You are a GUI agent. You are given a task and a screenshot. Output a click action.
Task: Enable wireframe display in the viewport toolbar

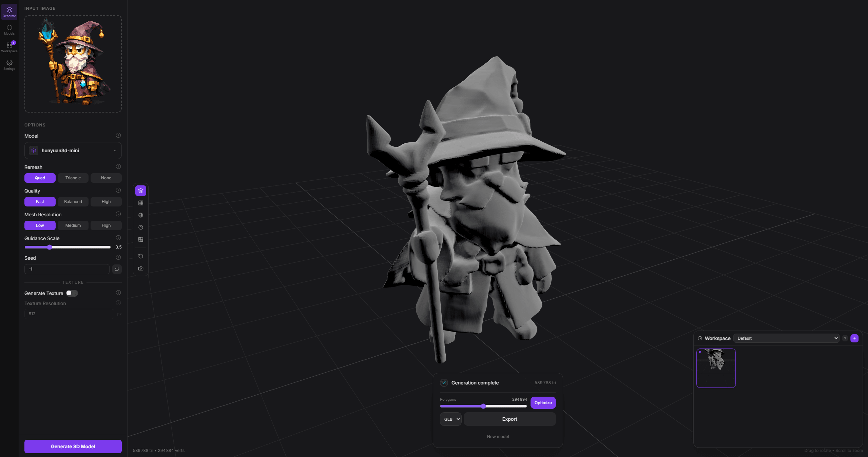point(140,203)
